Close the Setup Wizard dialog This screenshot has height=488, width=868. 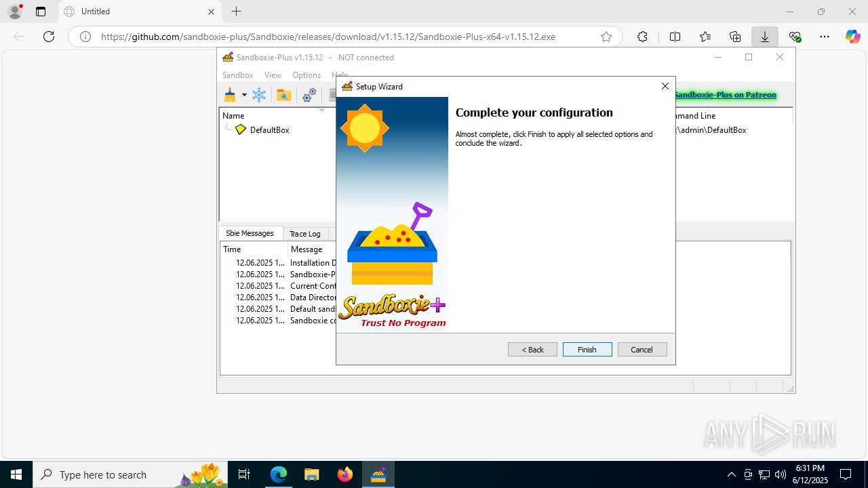[x=665, y=86]
